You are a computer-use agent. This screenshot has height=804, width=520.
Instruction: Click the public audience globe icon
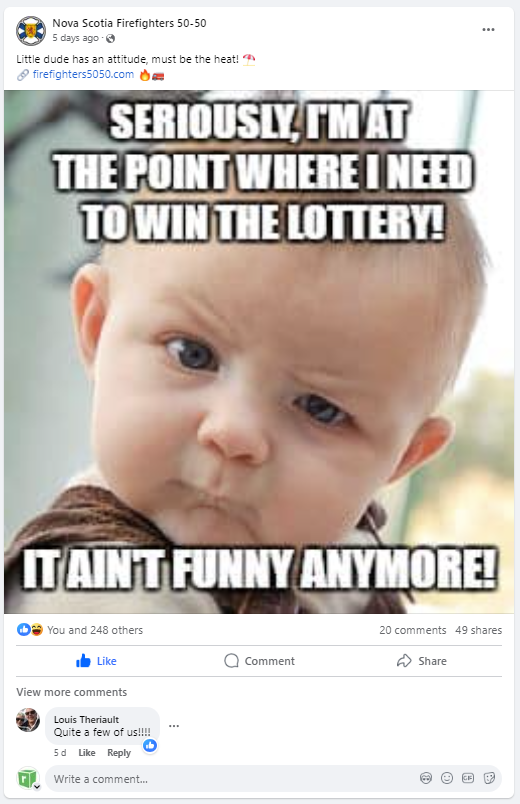tap(110, 38)
